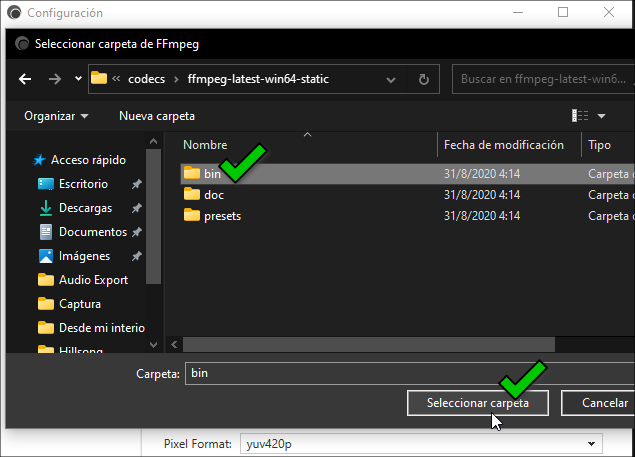Sort by the Tipo column header
635x457 pixels.
coord(599,145)
